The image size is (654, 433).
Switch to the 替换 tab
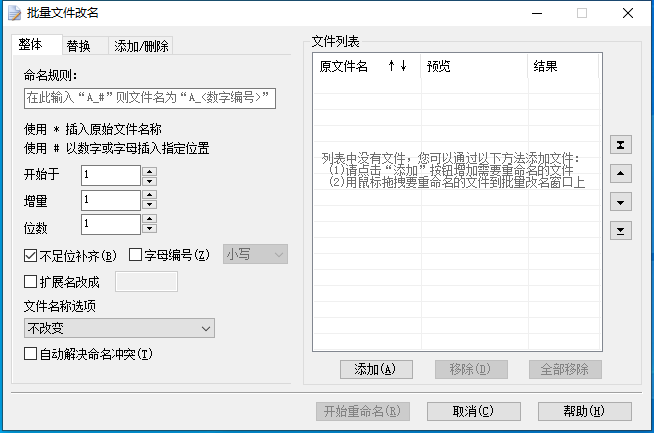(79, 46)
